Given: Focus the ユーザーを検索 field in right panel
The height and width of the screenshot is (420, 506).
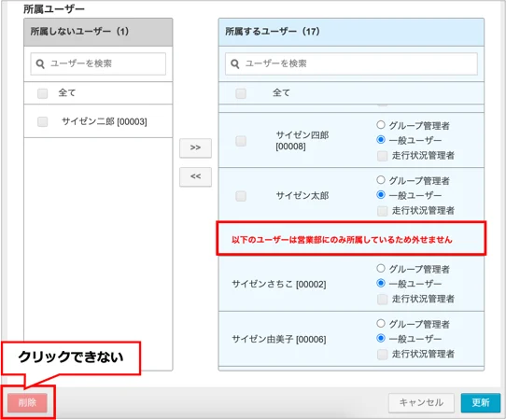Looking at the screenshot, I should (351, 63).
